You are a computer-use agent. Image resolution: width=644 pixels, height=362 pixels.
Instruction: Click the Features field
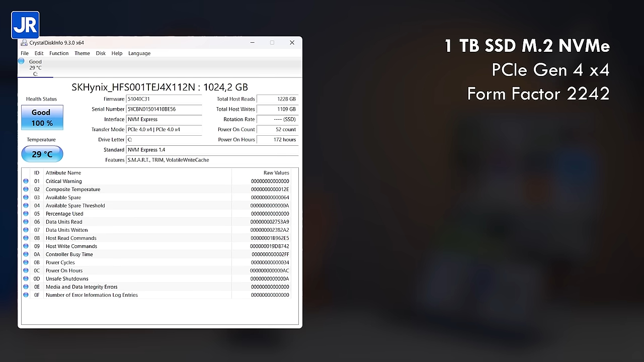[212, 160]
